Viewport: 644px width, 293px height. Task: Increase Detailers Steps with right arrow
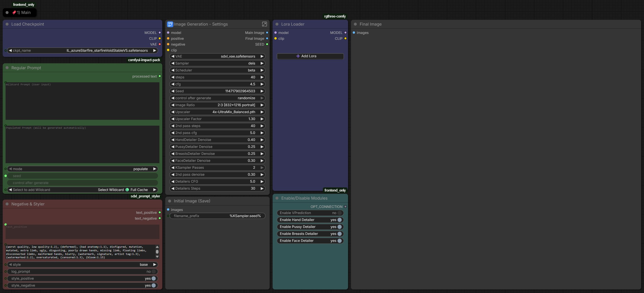coord(262,188)
